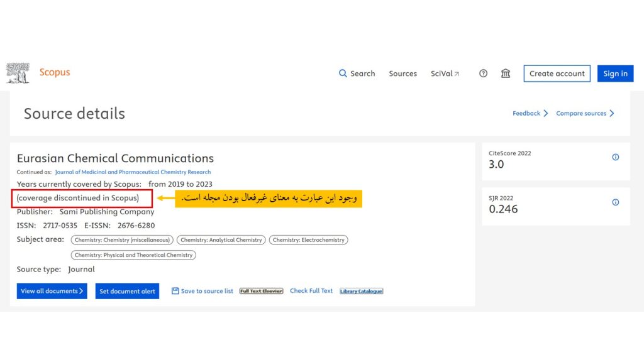Select the Analytical Chemistry subject tag
Image resolution: width=644 pixels, height=362 pixels.
221,239
